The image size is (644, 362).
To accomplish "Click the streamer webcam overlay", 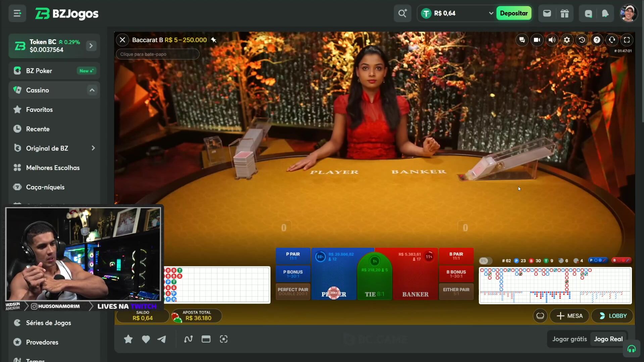I will (83, 254).
